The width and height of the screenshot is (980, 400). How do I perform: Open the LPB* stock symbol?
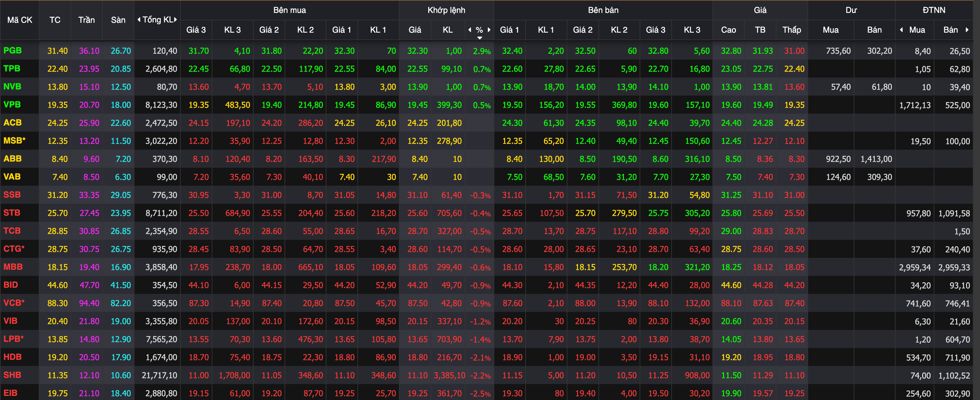point(13,339)
